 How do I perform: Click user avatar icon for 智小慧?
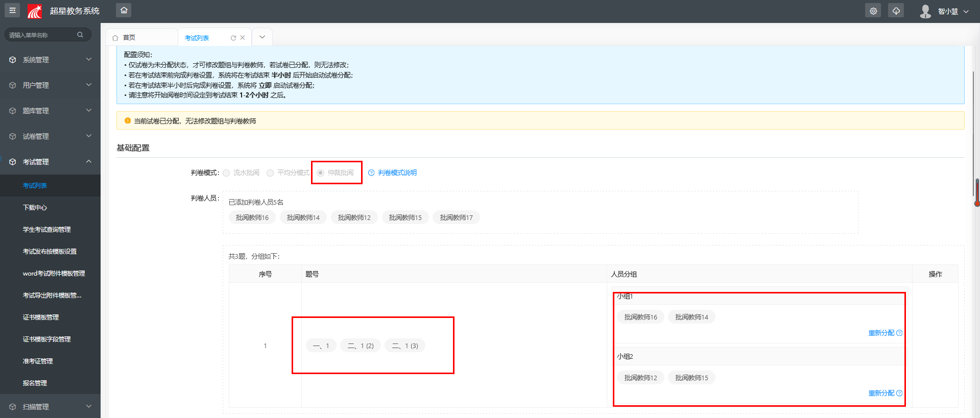pos(925,11)
